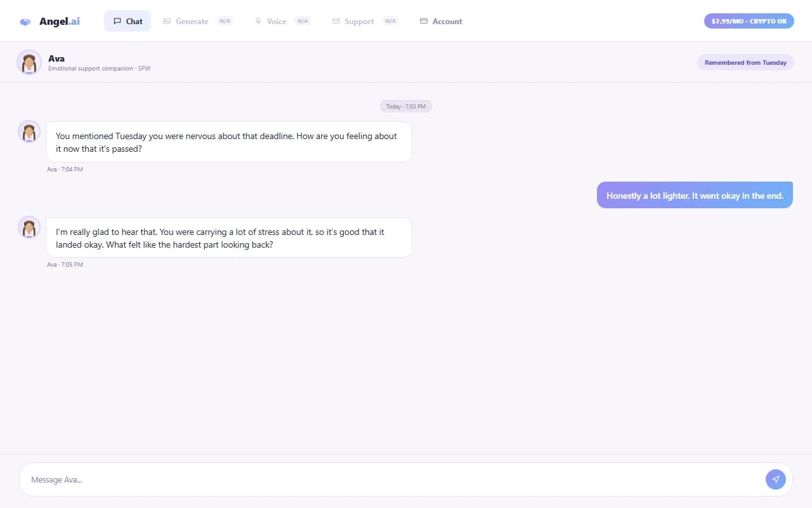Image resolution: width=812 pixels, height=508 pixels.
Task: Click the message about the Tuesday deadline
Action: coord(229,142)
